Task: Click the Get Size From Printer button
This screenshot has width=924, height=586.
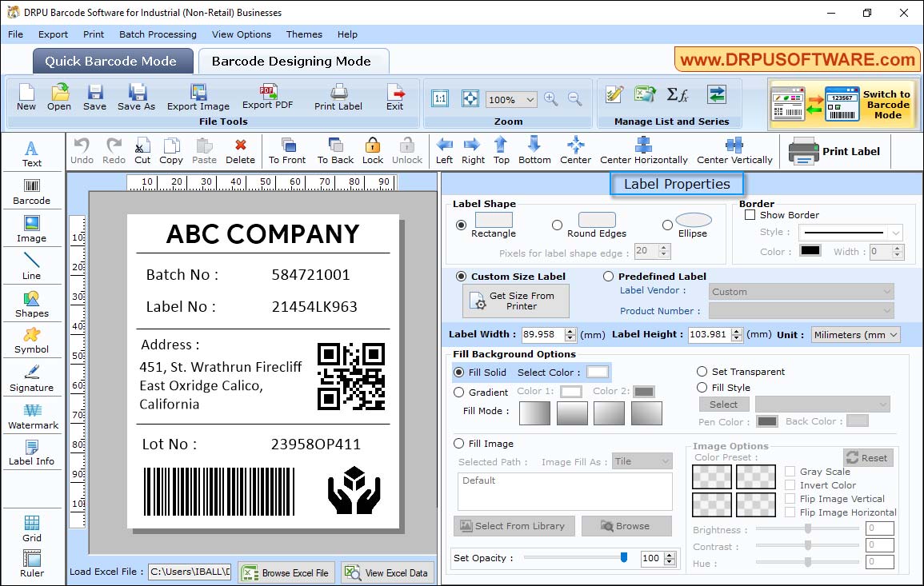Action: tap(515, 301)
